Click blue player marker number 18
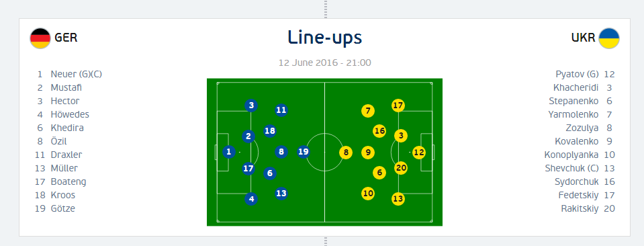This screenshot has width=644, height=246. click(x=269, y=131)
